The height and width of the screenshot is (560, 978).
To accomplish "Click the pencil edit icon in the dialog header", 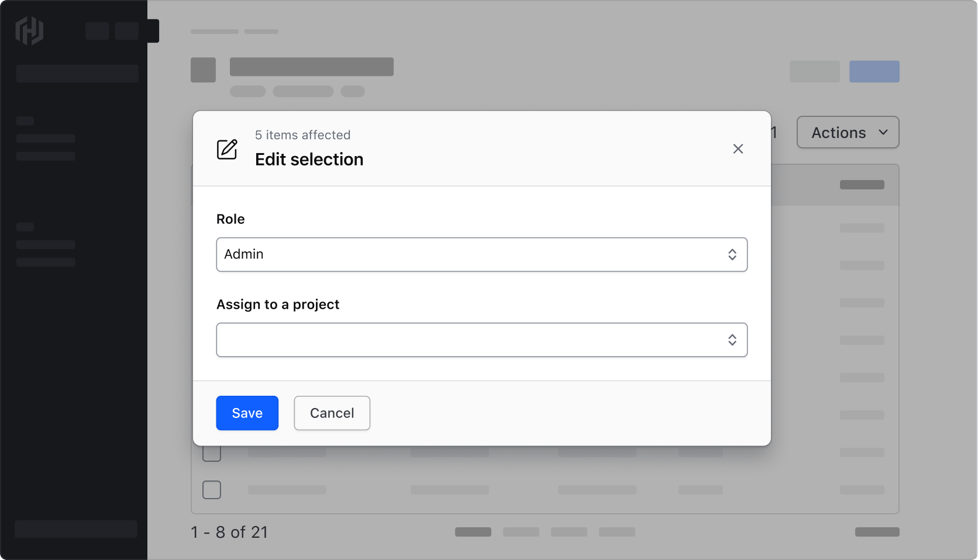I will click(x=228, y=150).
